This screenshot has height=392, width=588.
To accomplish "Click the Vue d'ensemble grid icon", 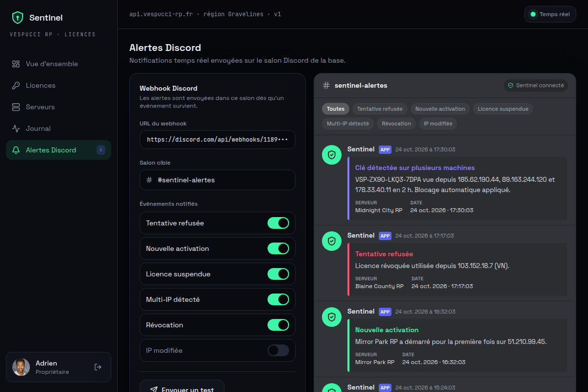I will [x=16, y=64].
